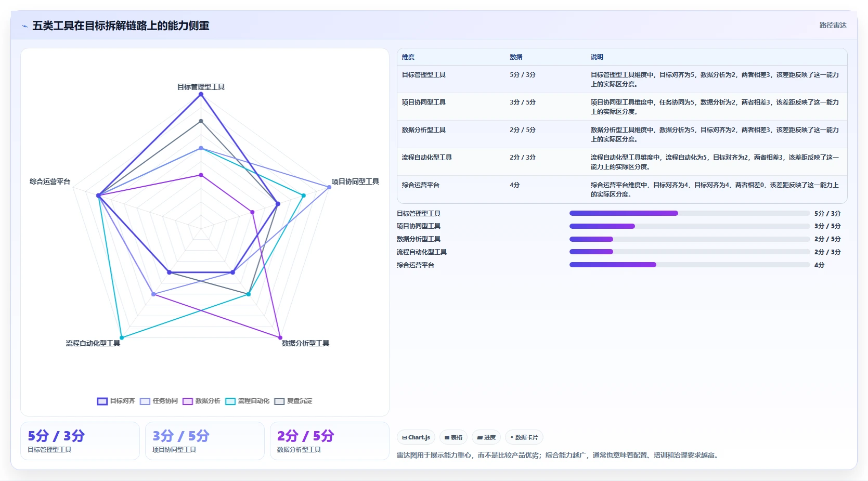Click the 数据 column header
The height and width of the screenshot is (481, 868).
coord(516,57)
